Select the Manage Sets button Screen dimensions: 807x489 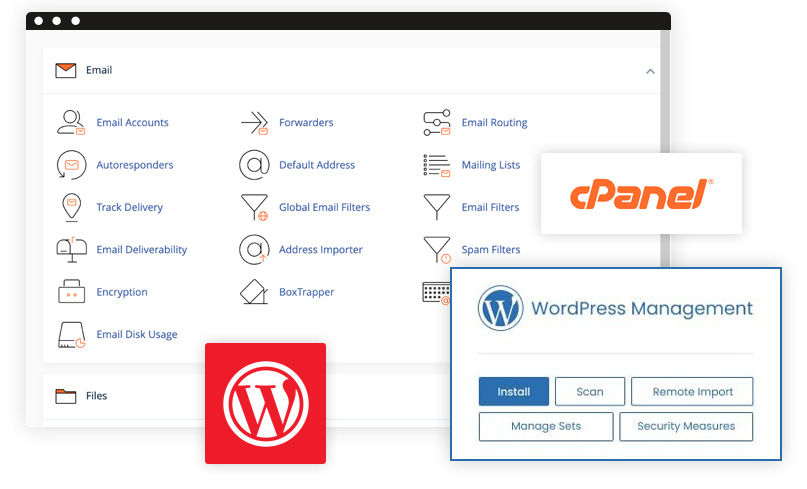[545, 426]
